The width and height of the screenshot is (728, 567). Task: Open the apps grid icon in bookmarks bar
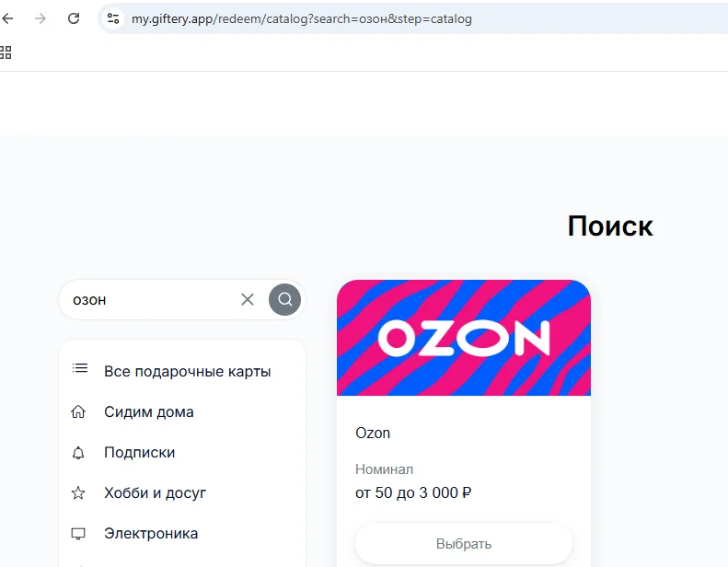[6, 52]
